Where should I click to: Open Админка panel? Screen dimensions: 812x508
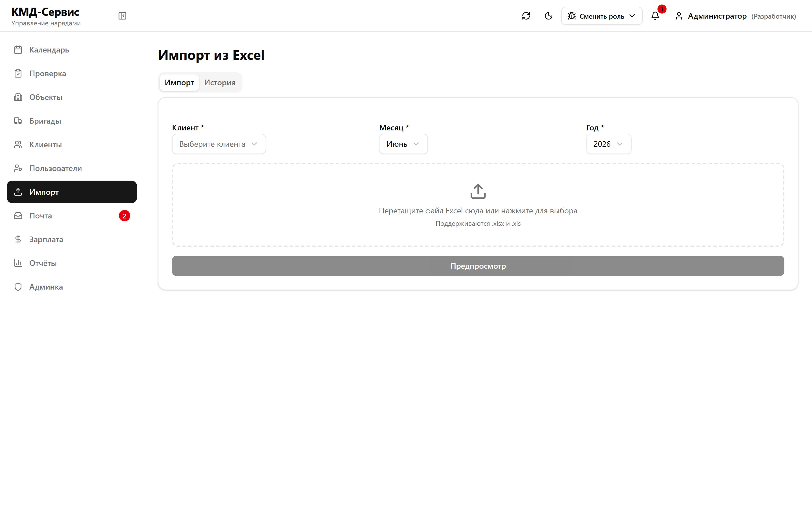coord(72,286)
